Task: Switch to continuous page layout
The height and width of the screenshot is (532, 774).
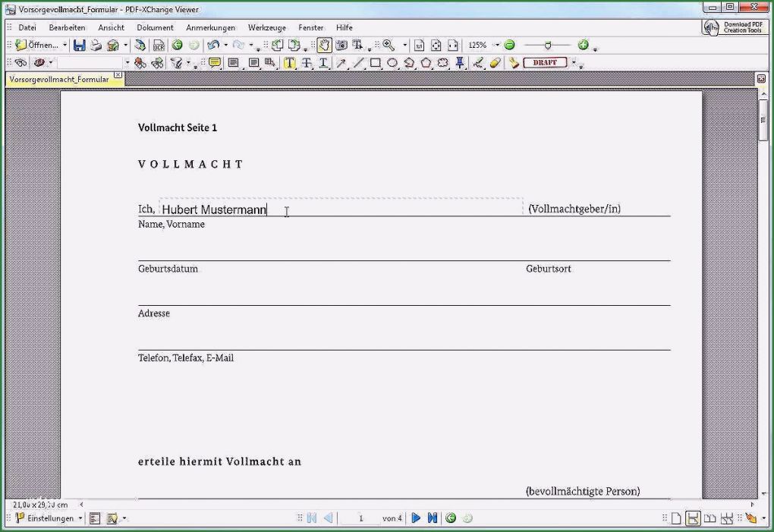Action: tap(693, 518)
